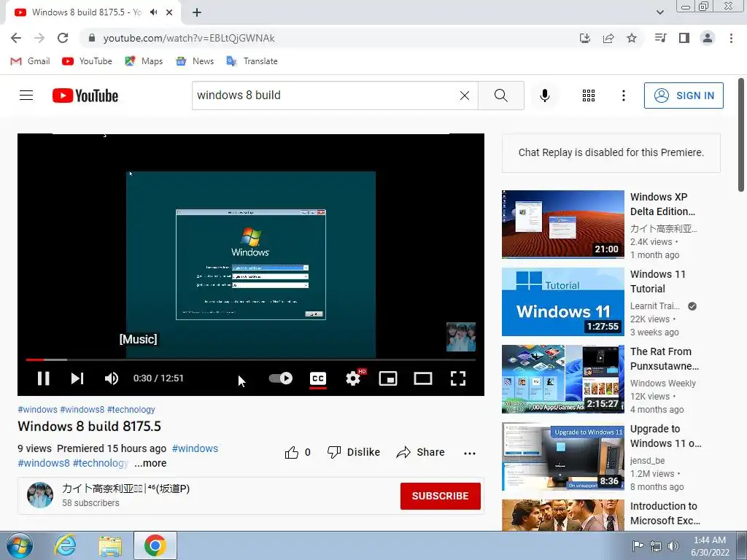Open the Chrome profile avatar
The height and width of the screenshot is (560, 747).
click(708, 38)
